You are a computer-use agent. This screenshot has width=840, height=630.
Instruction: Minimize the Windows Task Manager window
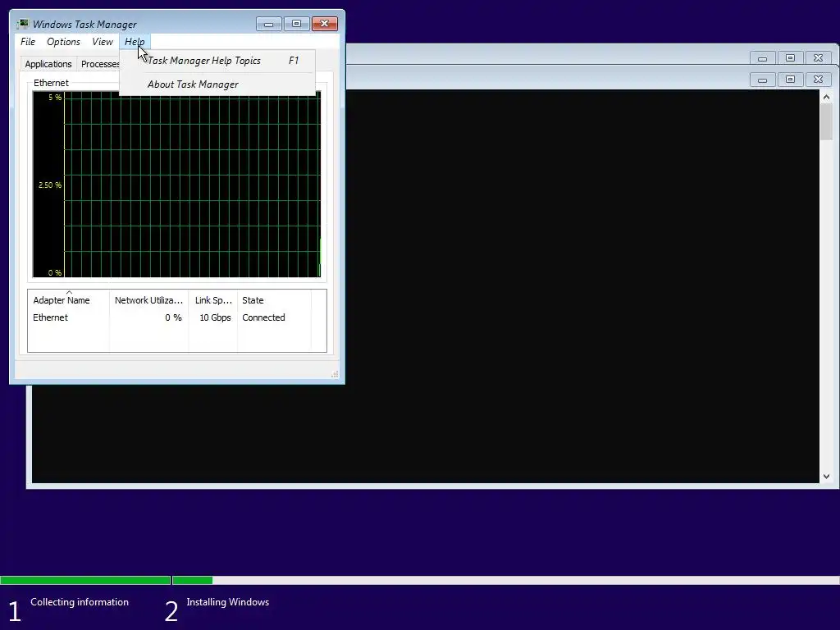click(268, 24)
